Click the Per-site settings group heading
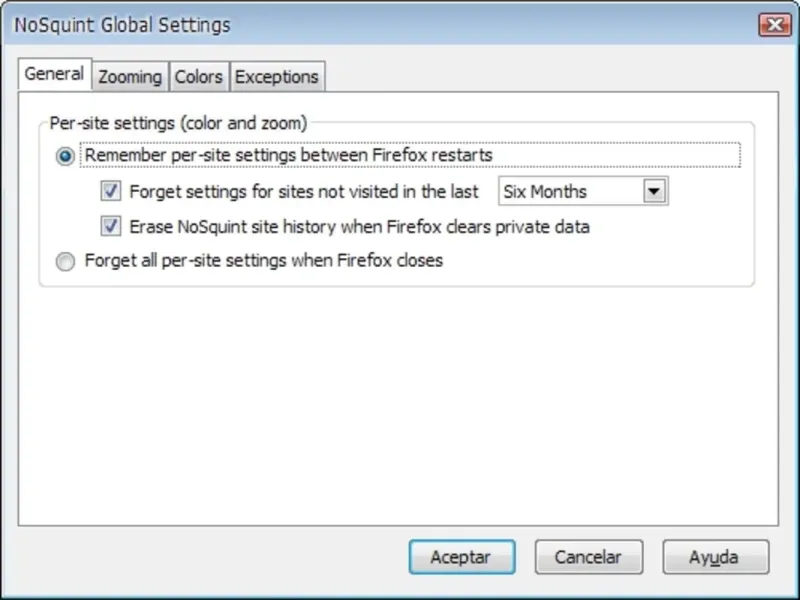Screen dimensions: 800x600 pyautogui.click(x=178, y=124)
